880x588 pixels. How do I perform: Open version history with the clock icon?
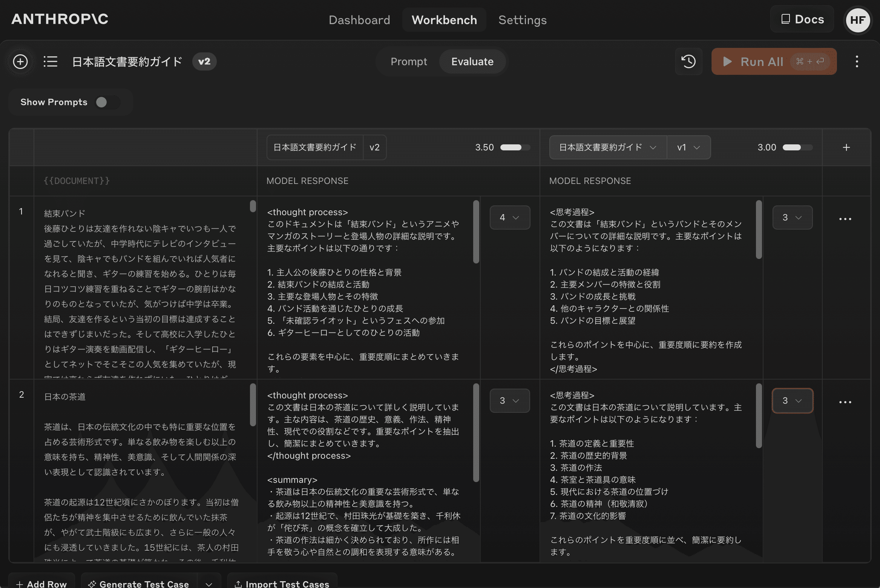688,61
